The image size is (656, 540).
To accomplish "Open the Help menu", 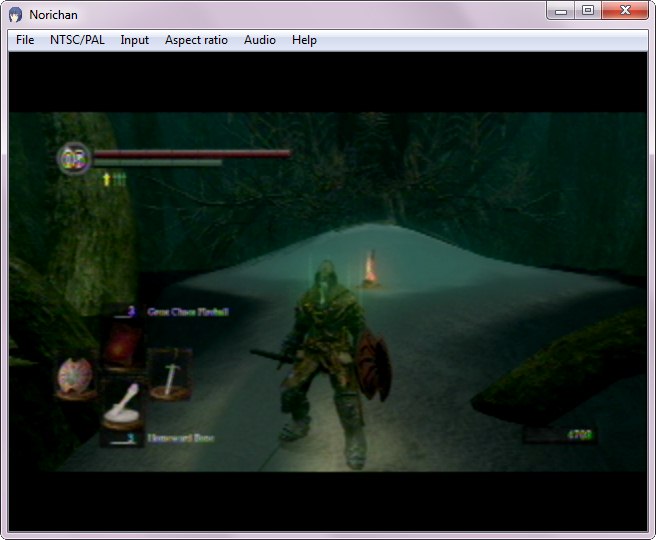I will pos(304,40).
